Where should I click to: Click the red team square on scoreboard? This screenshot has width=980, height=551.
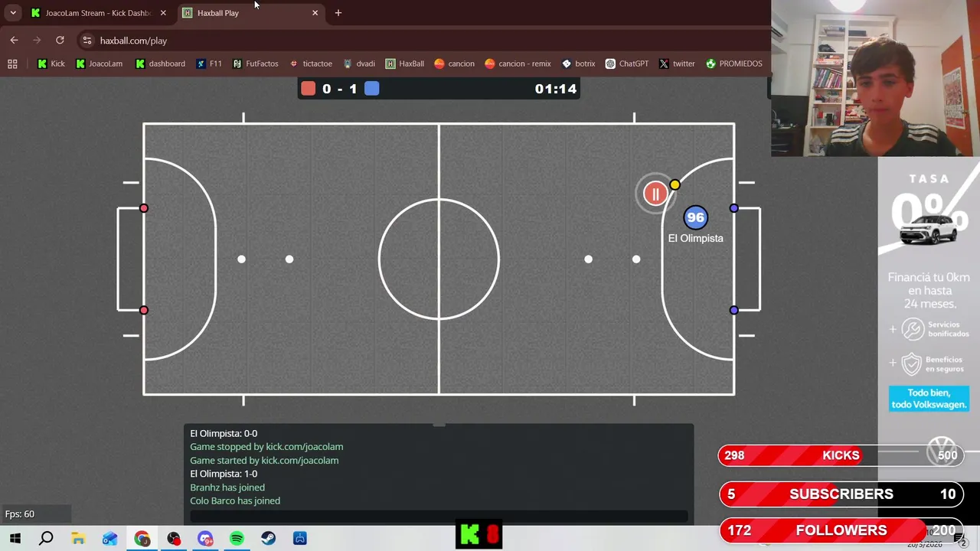308,89
